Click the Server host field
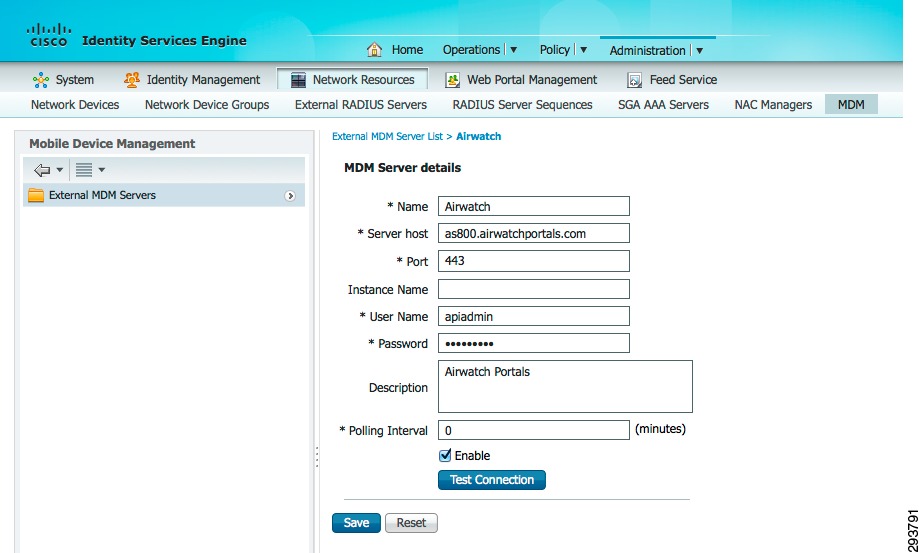919x553 pixels. click(x=534, y=233)
